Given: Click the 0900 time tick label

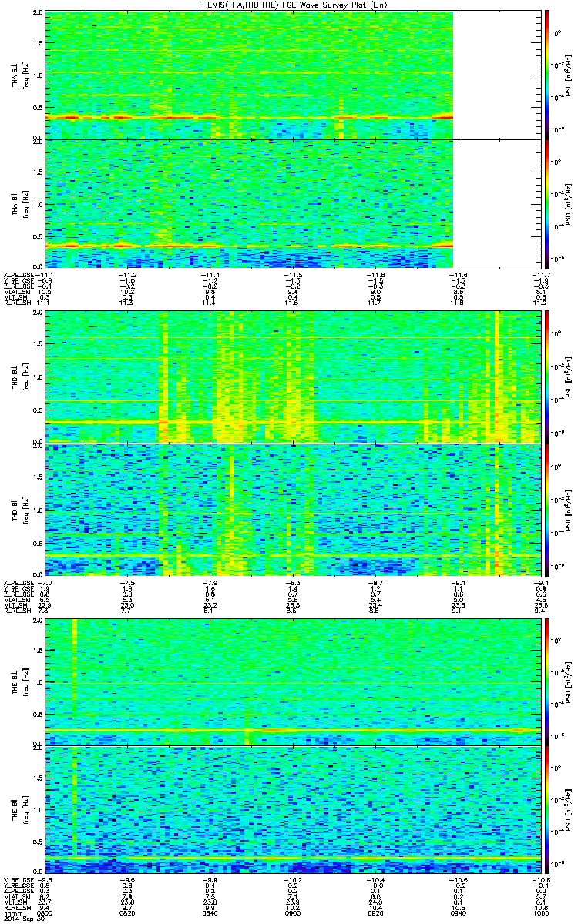Looking at the screenshot, I should [292, 914].
